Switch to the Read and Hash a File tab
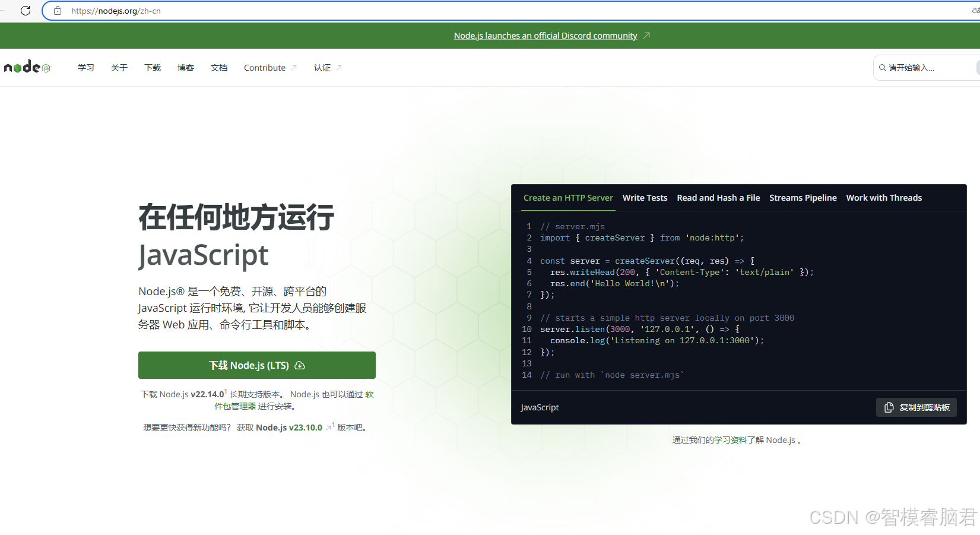Viewport: 980px width, 535px height. pyautogui.click(x=718, y=198)
